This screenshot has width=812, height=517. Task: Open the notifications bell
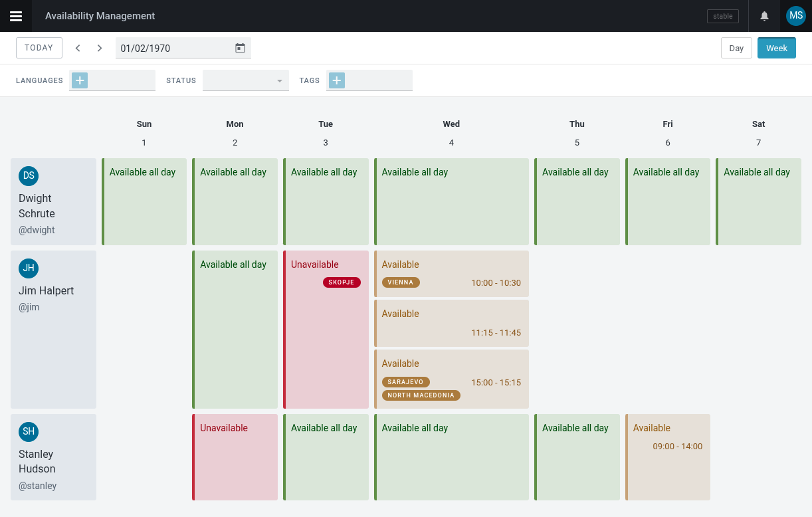(764, 16)
